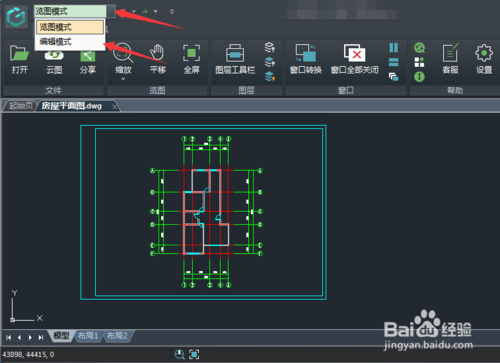Close all windows with 窗口全部关闭
The height and width of the screenshot is (363, 500).
point(355,59)
